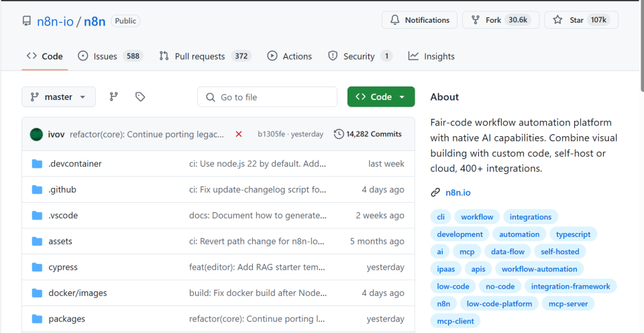Open the docker/images folder name

pyautogui.click(x=78, y=293)
